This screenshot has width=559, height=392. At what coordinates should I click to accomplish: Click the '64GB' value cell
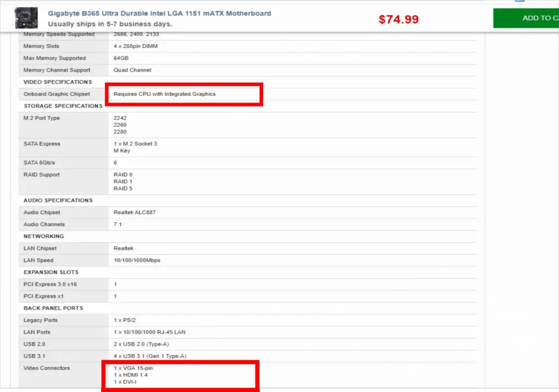[x=121, y=58]
